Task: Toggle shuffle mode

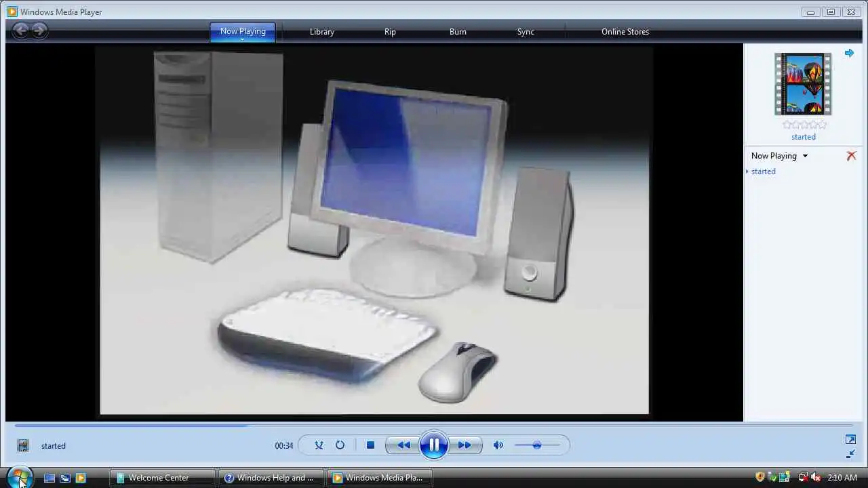Action: pyautogui.click(x=319, y=445)
